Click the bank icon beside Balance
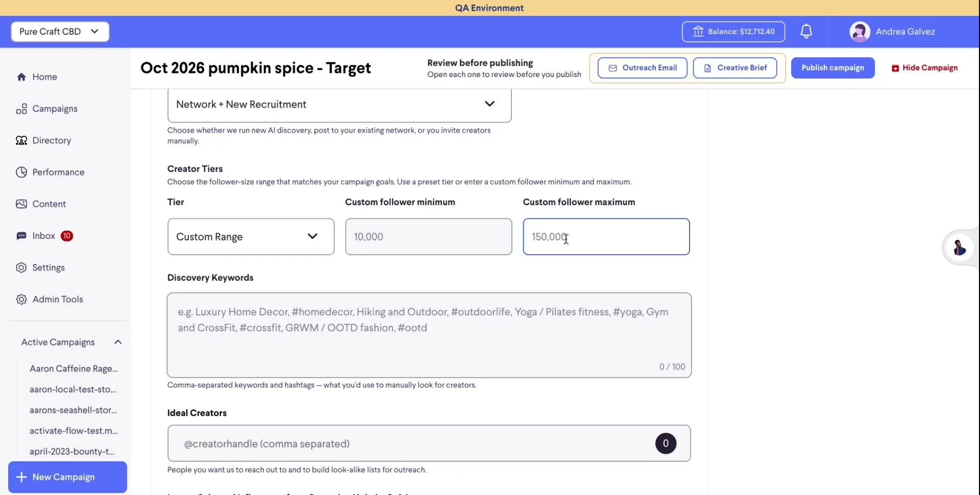 click(x=698, y=32)
